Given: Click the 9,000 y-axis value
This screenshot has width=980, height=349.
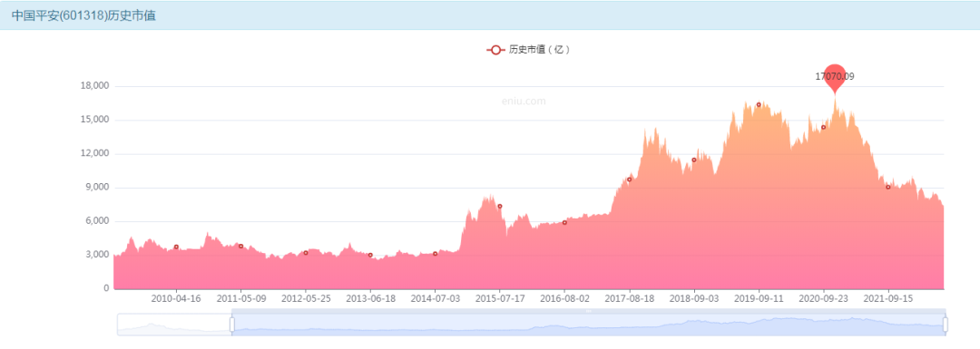Looking at the screenshot, I should click(x=97, y=187).
